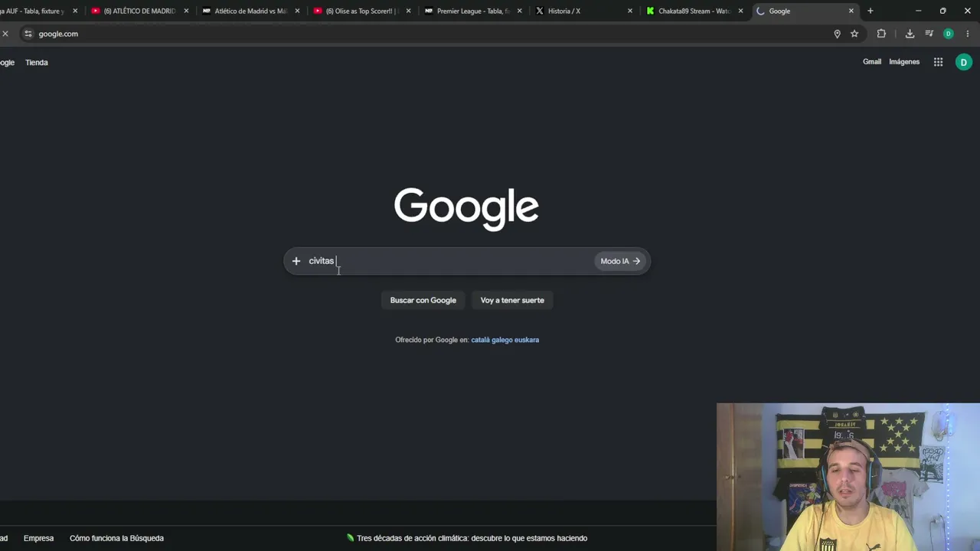Screen dimensions: 980x551
Task: Close the AUF Tabla, fixture tab
Action: pyautogui.click(x=75, y=11)
